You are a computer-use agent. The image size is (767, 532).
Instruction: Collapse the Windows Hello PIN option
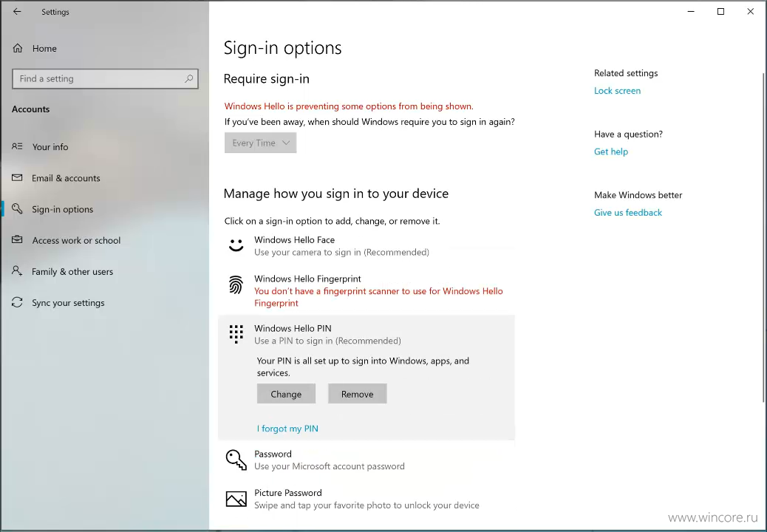367,335
